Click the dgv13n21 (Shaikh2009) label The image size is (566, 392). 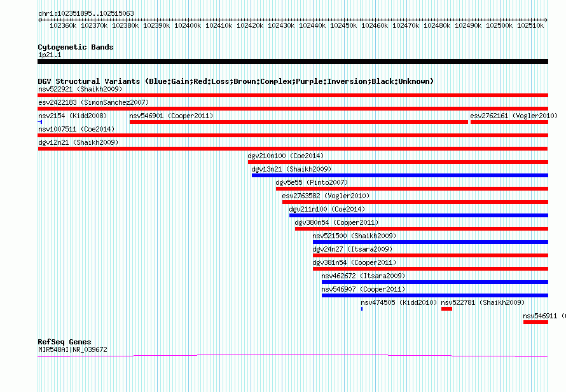(x=291, y=169)
